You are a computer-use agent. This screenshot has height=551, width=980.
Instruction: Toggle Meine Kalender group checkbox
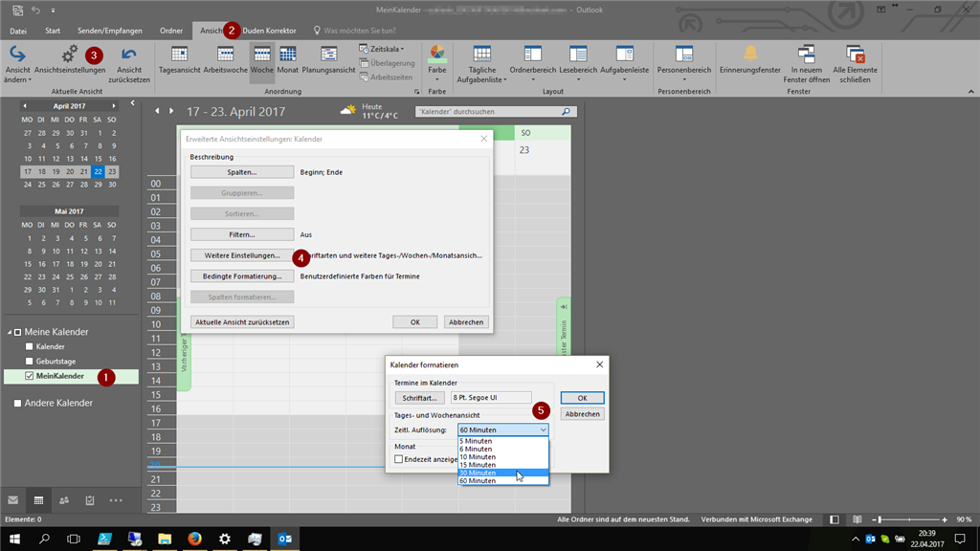[x=17, y=332]
